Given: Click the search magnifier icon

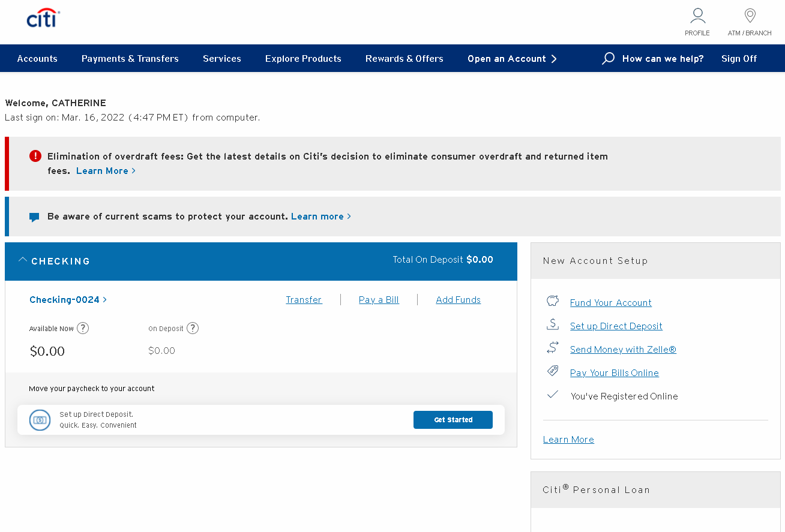Looking at the screenshot, I should pyautogui.click(x=608, y=58).
